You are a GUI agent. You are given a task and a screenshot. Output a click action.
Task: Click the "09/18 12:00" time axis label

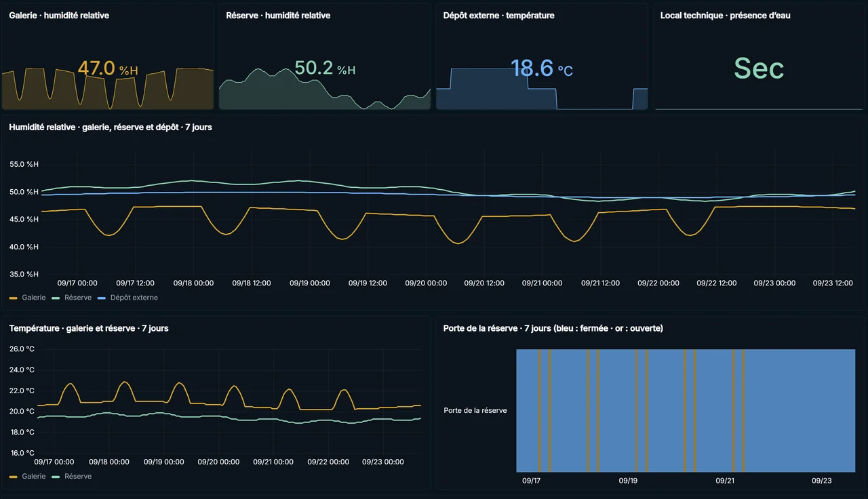(252, 283)
